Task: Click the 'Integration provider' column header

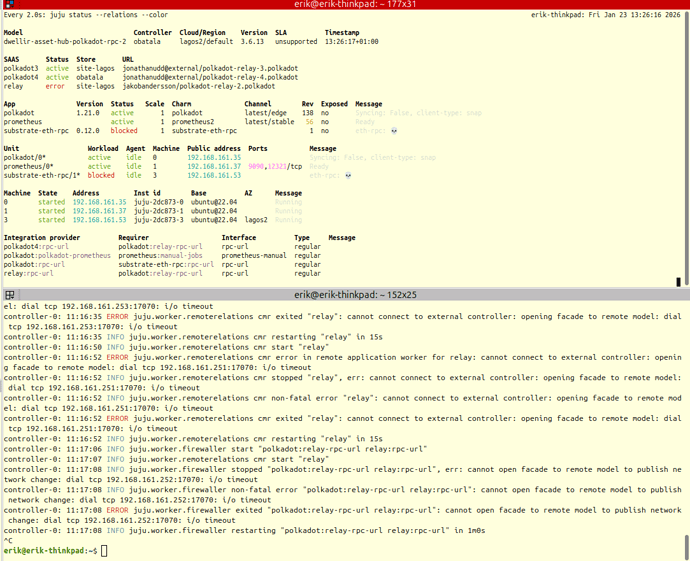Action: tap(42, 238)
